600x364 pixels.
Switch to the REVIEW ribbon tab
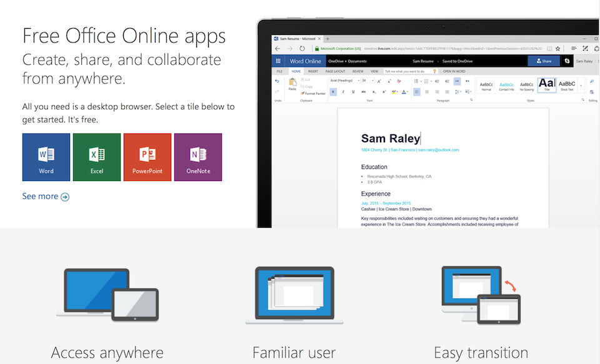click(x=357, y=71)
